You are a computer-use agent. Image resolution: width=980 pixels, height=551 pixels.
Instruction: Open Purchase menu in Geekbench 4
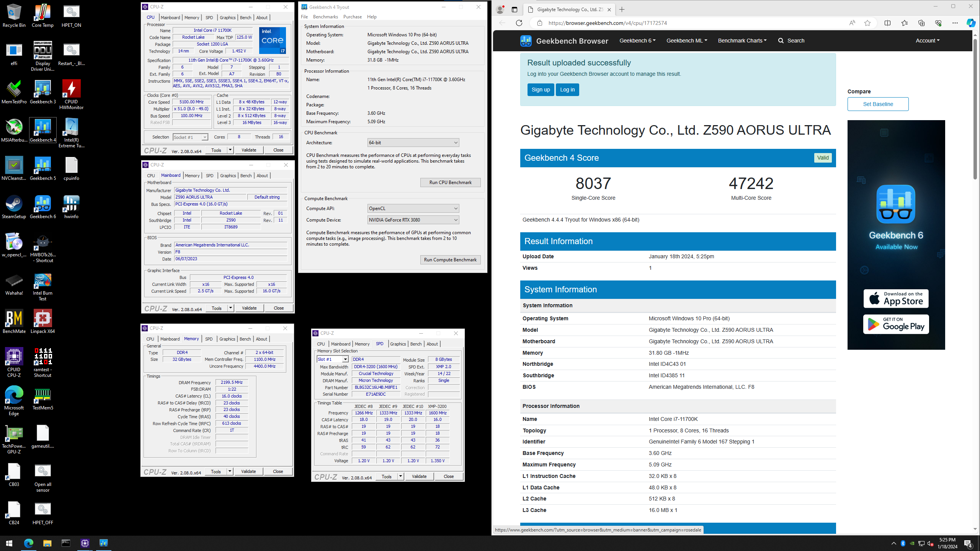352,17
